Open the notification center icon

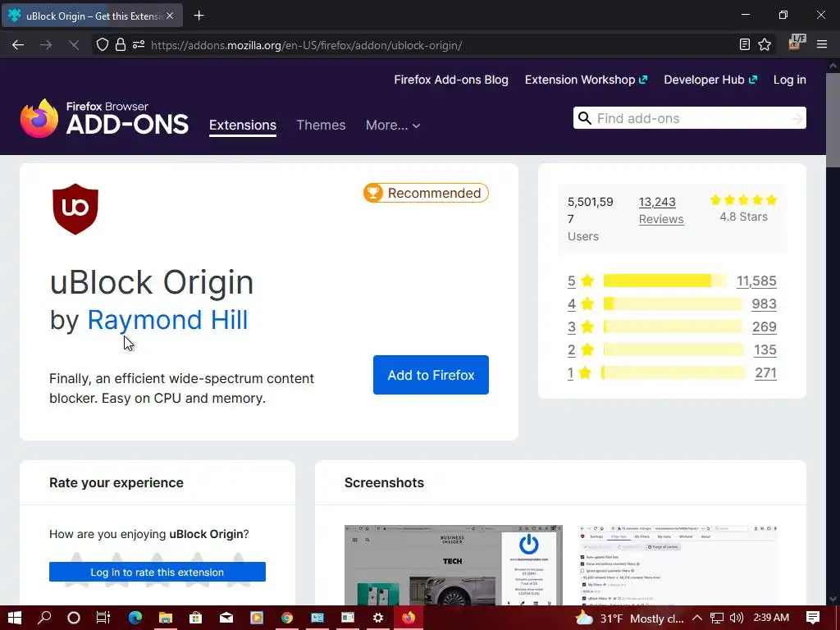point(813,618)
